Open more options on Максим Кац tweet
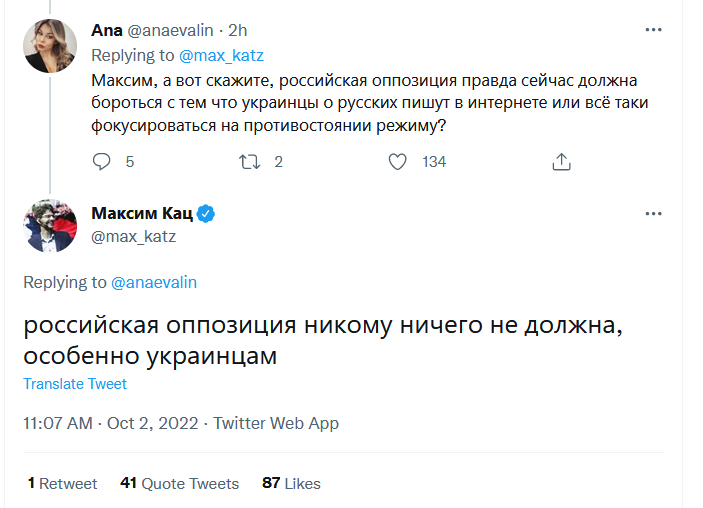 click(x=653, y=213)
